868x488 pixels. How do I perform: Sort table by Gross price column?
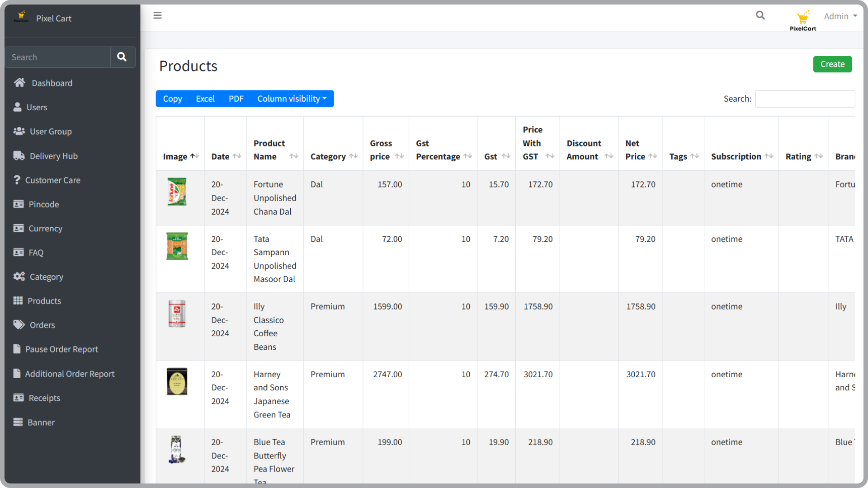coord(400,156)
